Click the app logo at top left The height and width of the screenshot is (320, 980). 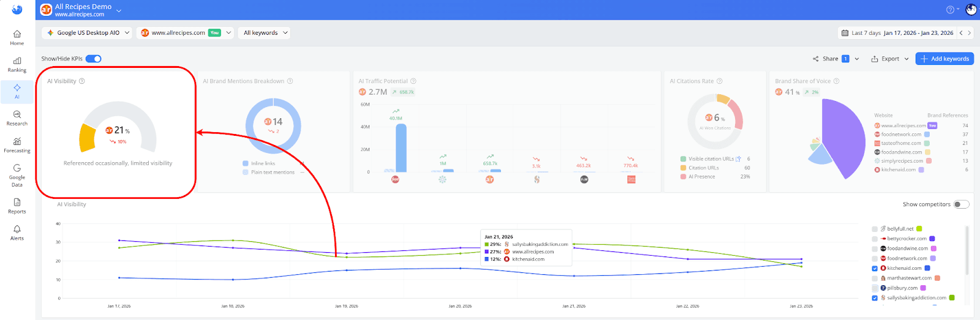click(x=17, y=9)
